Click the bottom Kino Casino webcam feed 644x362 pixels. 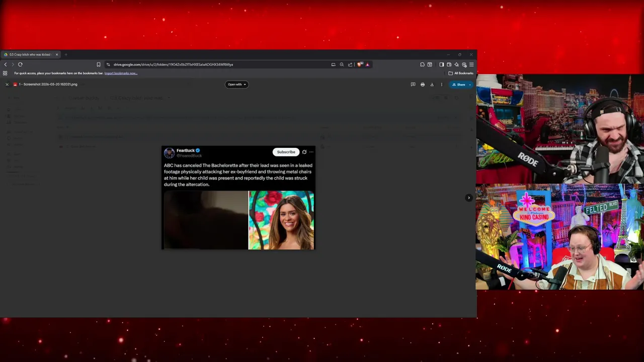pos(560,237)
